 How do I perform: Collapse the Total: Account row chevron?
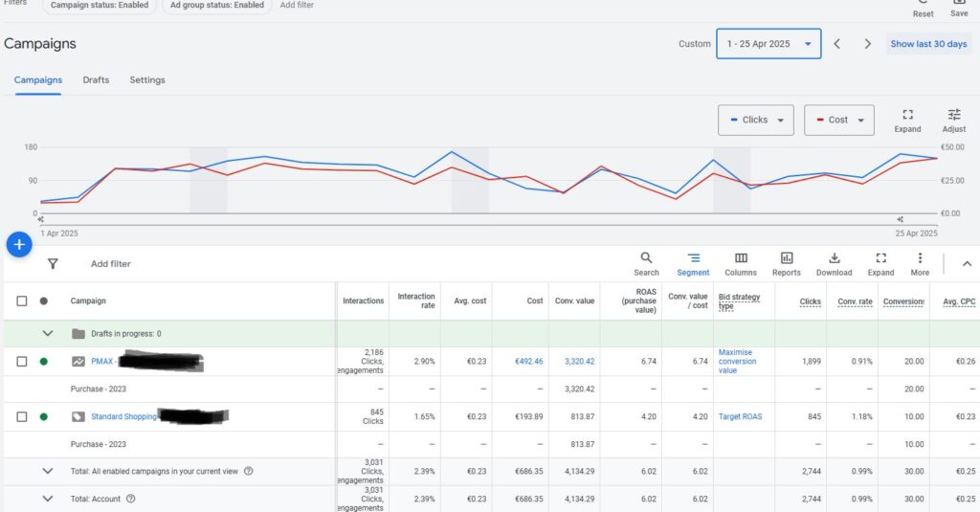48,499
